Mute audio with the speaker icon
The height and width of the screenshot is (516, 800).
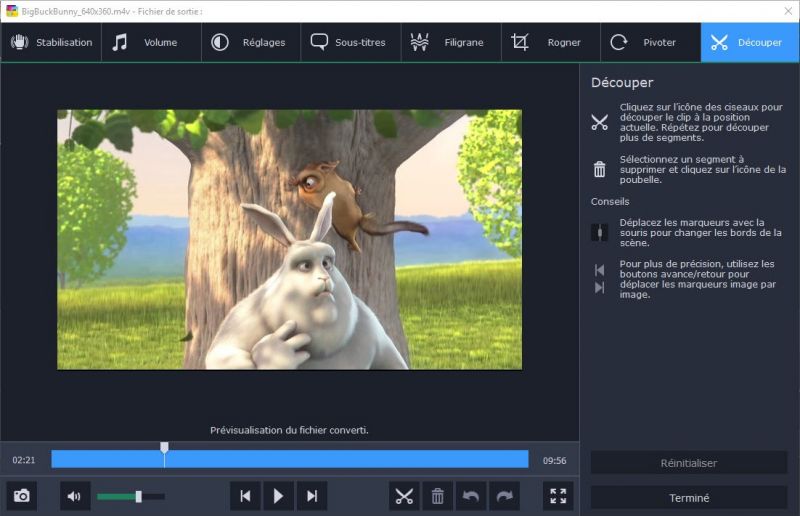(74, 496)
